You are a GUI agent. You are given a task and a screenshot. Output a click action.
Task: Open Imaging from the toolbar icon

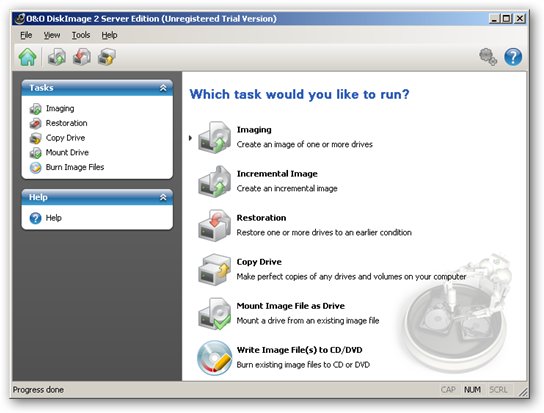tap(57, 57)
